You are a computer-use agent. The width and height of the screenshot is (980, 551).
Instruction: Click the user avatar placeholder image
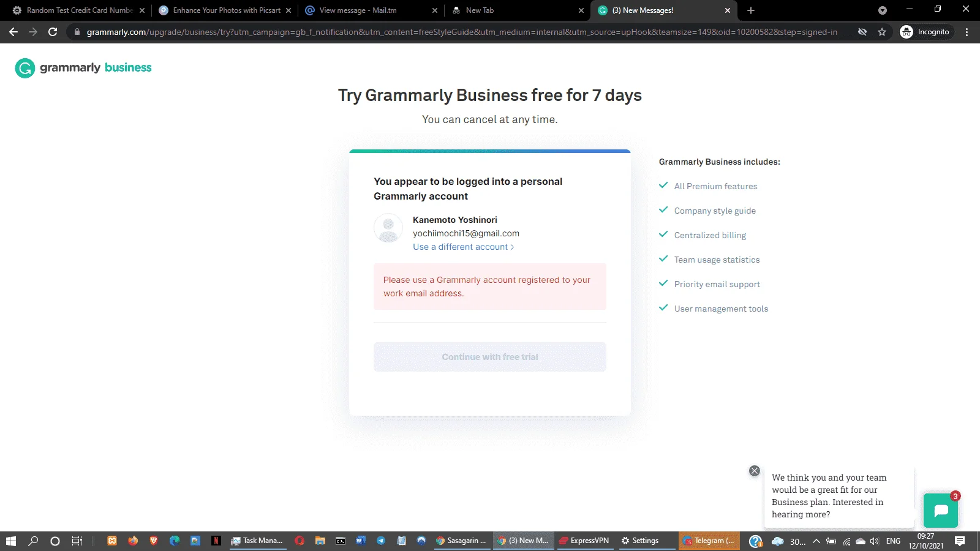coord(388,228)
